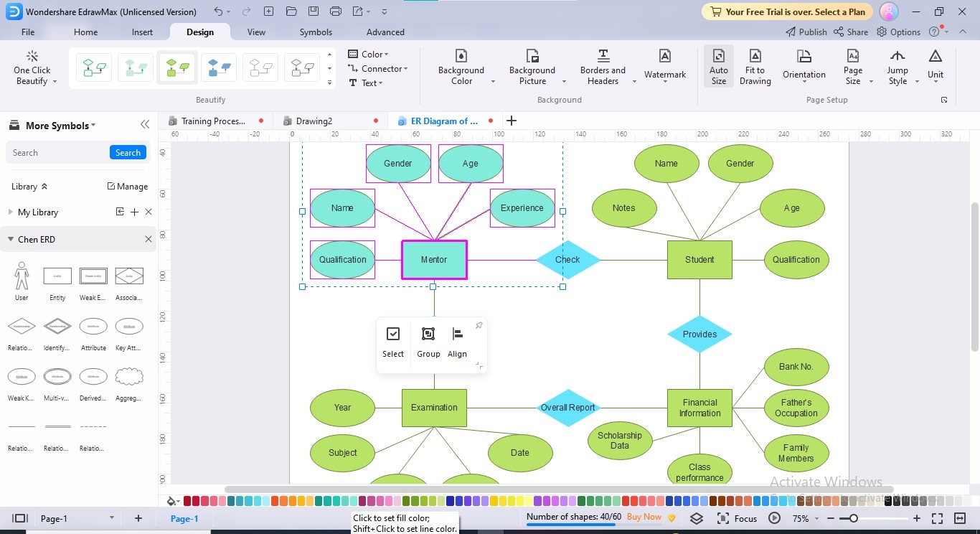
Task: Click the Options button
Action: pyautogui.click(x=898, y=32)
